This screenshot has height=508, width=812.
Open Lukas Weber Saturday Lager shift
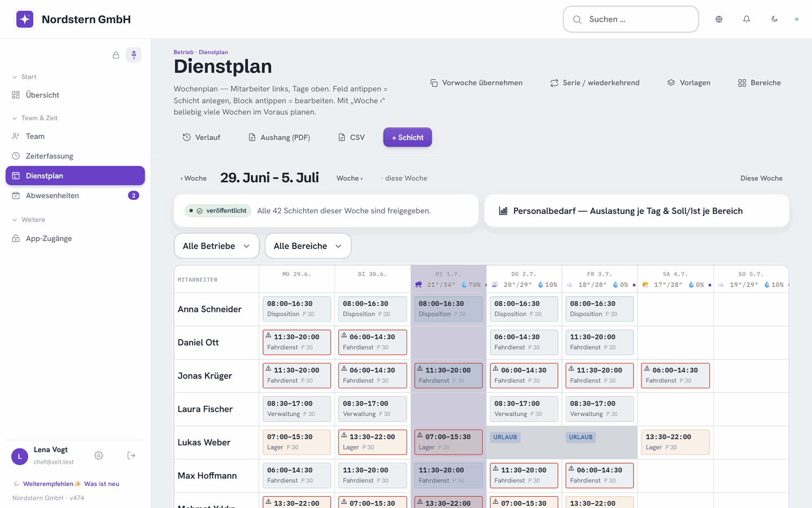pos(676,442)
